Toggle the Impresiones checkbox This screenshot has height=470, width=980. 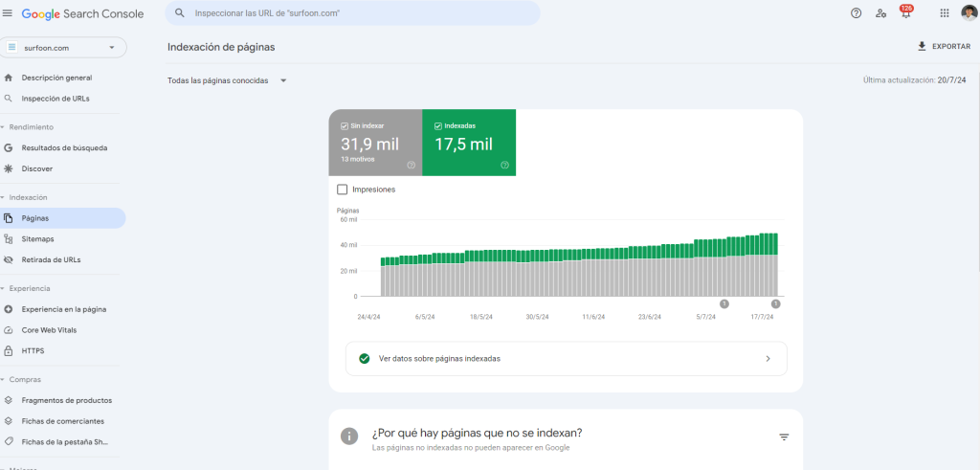coord(343,190)
